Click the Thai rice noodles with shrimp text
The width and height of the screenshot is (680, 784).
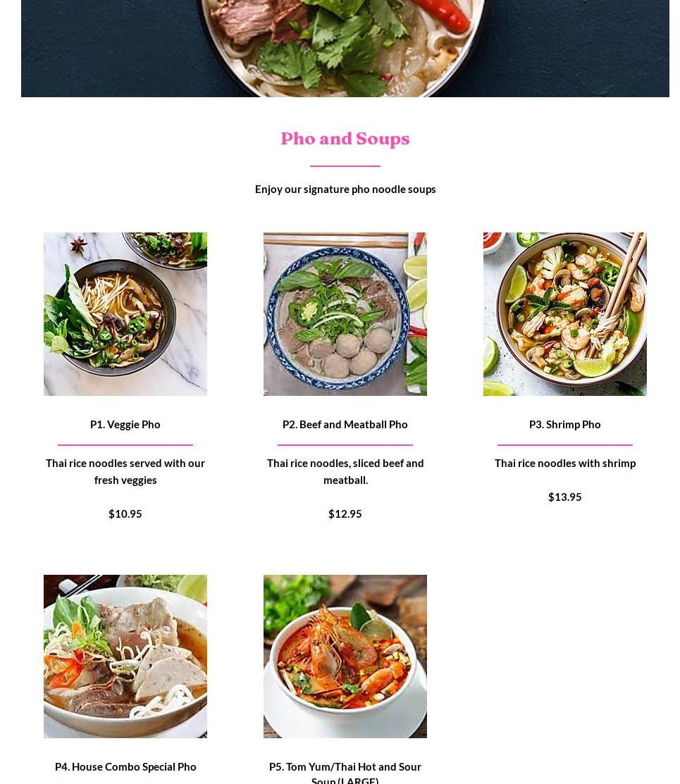coord(565,463)
